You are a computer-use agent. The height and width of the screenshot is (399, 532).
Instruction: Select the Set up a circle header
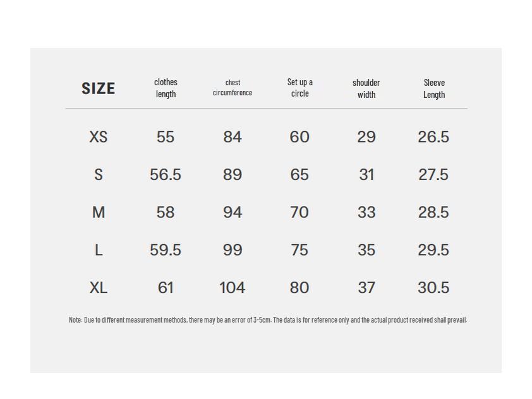(299, 88)
